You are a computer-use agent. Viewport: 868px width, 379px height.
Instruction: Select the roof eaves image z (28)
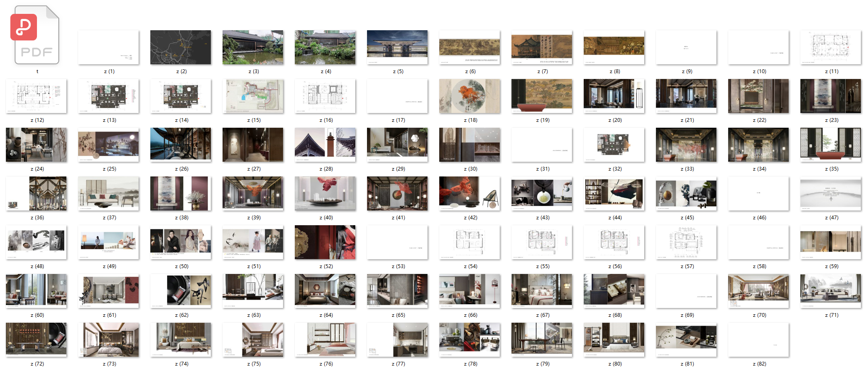pyautogui.click(x=325, y=145)
